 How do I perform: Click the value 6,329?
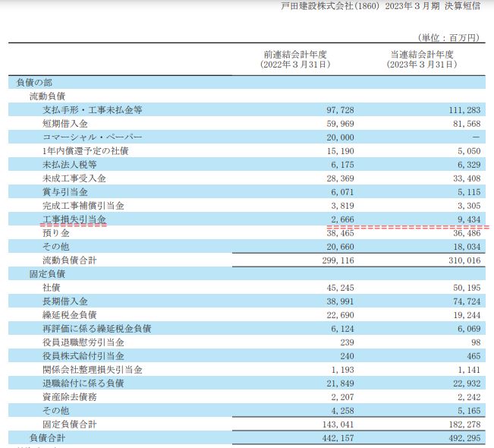(x=469, y=165)
